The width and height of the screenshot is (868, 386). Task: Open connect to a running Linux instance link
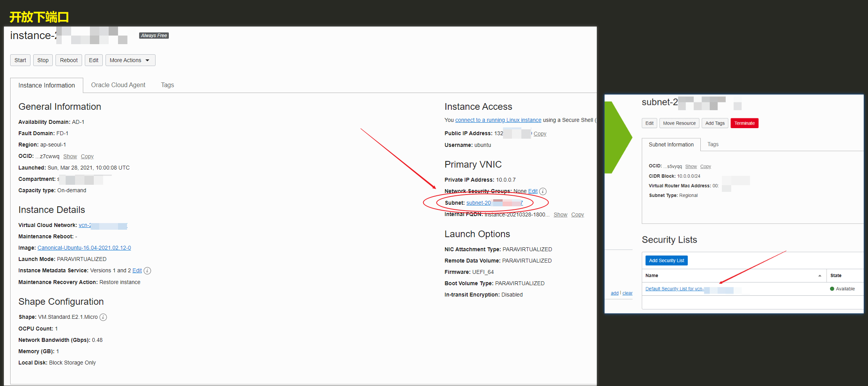[498, 120]
